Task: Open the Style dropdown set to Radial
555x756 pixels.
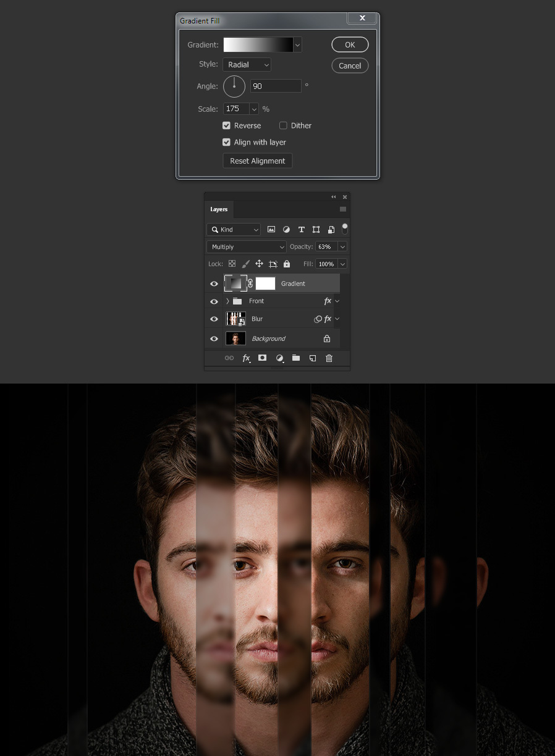Action: 247,64
